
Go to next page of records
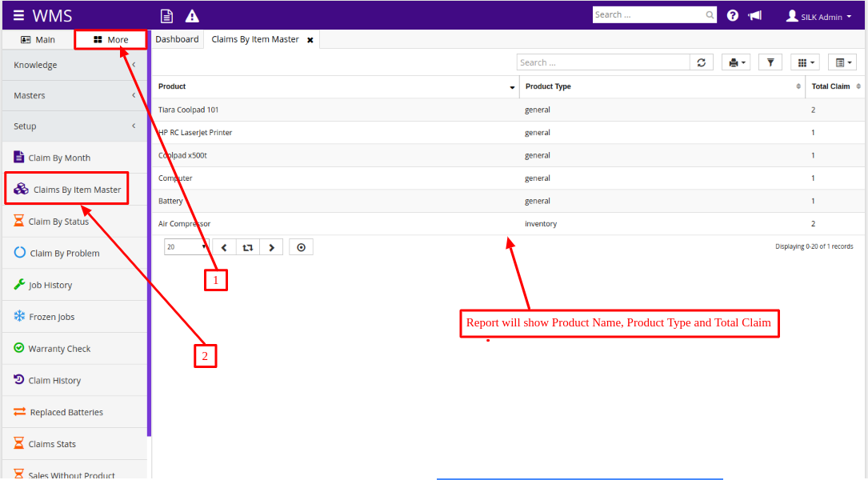tap(271, 247)
